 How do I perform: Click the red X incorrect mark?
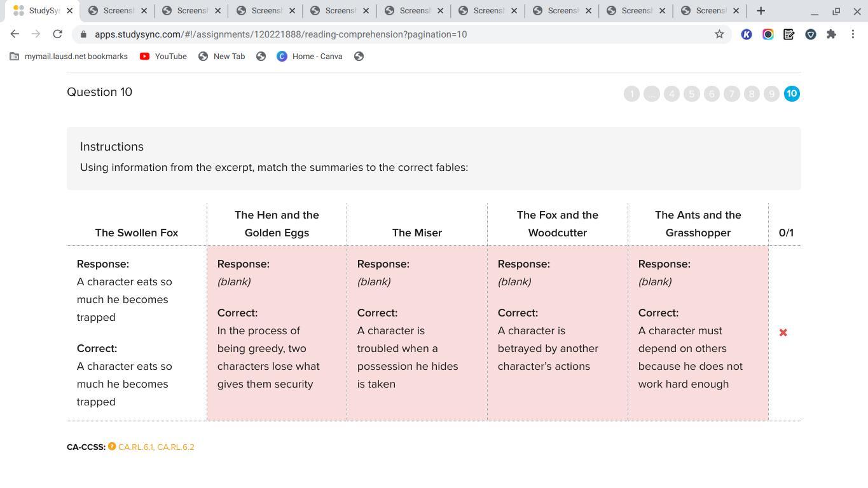(x=783, y=332)
